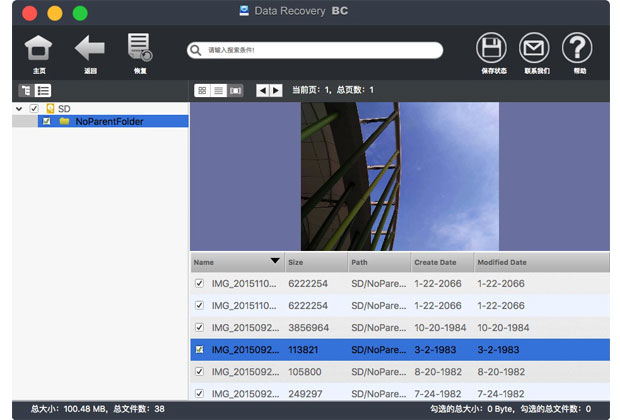Toggle checkbox of the 105800 file row
The height and width of the screenshot is (420, 620).
point(199,372)
